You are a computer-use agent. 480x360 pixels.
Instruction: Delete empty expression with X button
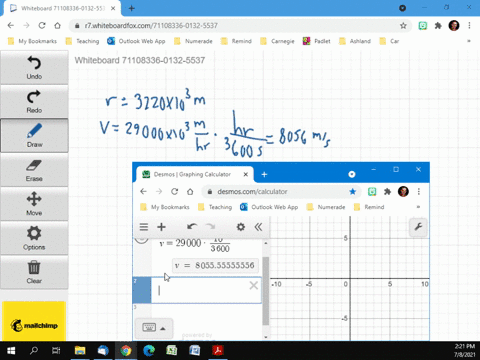[254, 286]
